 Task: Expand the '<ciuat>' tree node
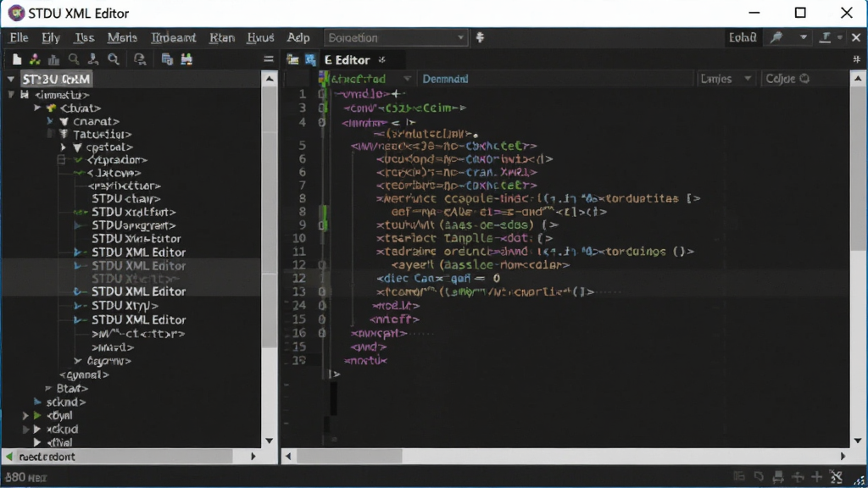click(37, 108)
